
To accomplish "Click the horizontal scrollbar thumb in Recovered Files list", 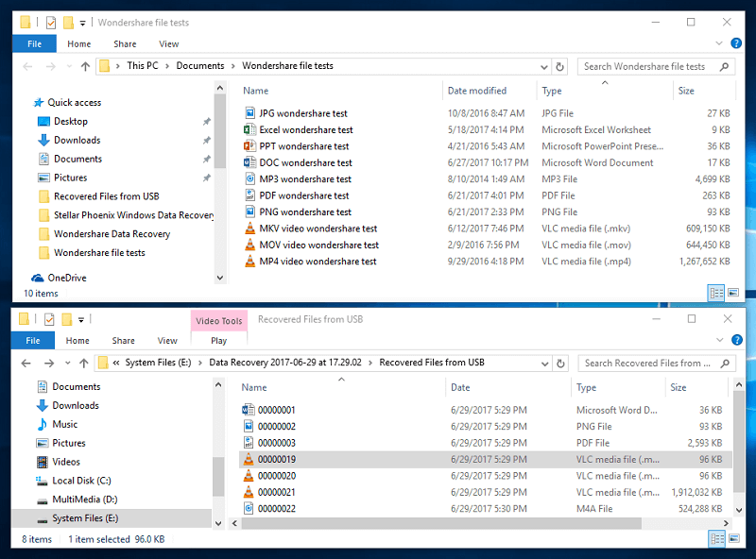I will pyautogui.click(x=441, y=523).
